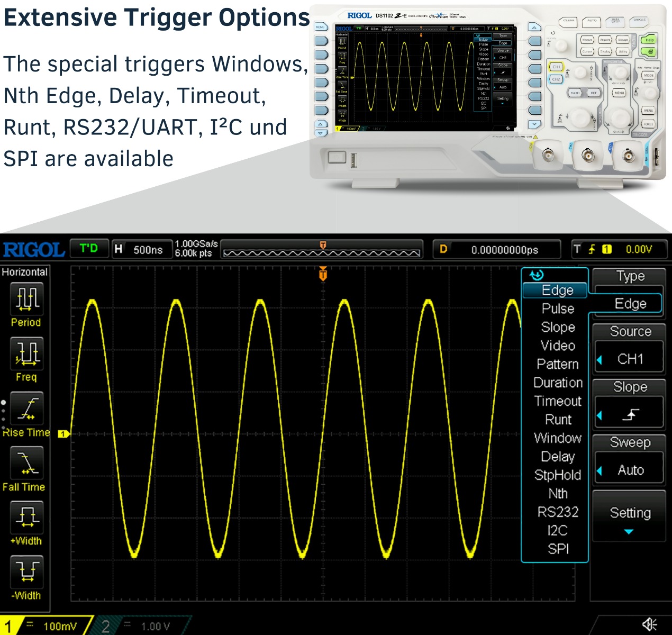Click the horizontal timebase 500ns field
This screenshot has height=635, width=672.
pyautogui.click(x=142, y=249)
